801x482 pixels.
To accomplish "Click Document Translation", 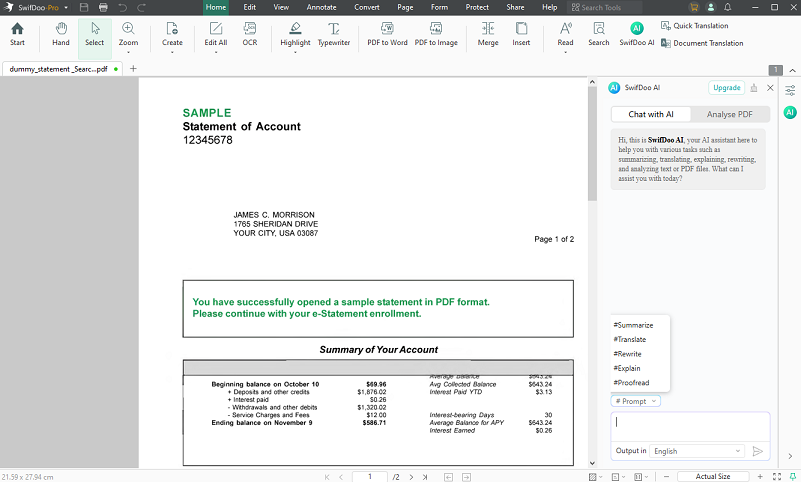I will click(702, 43).
